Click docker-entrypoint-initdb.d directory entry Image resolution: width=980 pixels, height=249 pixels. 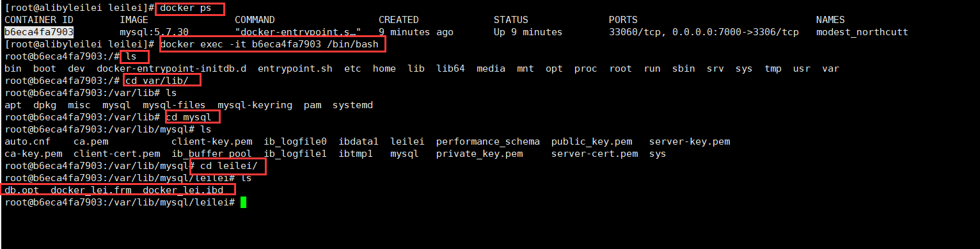171,68
